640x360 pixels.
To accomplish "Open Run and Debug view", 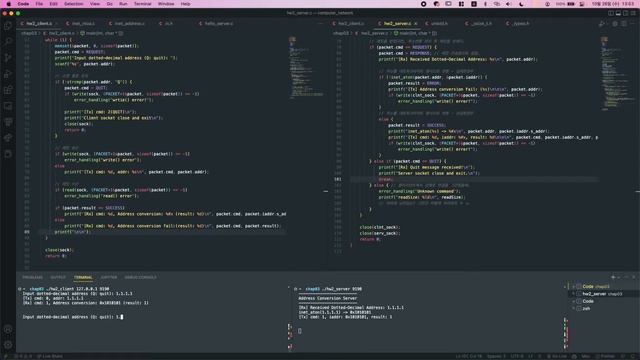I will point(8,74).
